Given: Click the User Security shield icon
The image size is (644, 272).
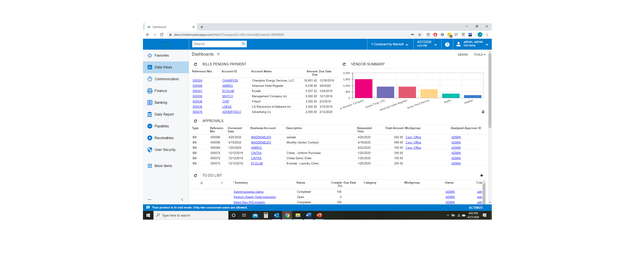Looking at the screenshot, I should 150,150.
